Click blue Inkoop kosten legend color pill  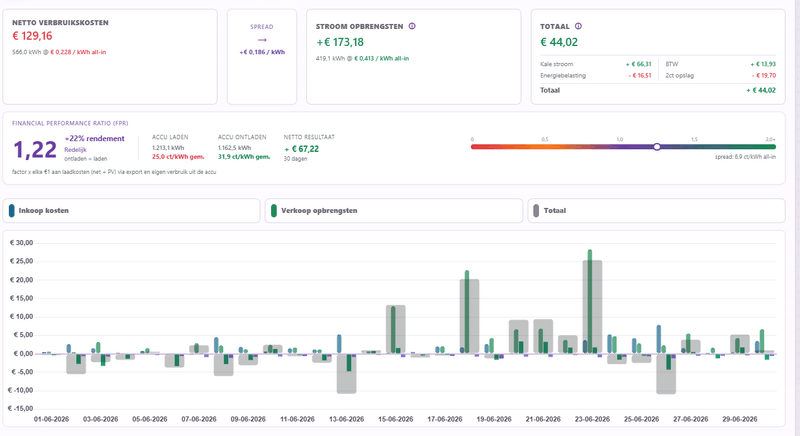tap(12, 211)
